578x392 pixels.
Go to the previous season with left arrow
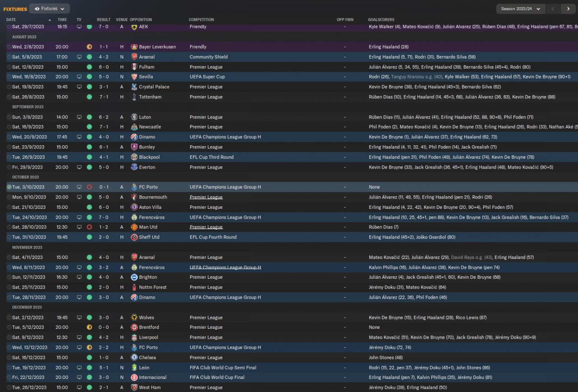pyautogui.click(x=553, y=9)
